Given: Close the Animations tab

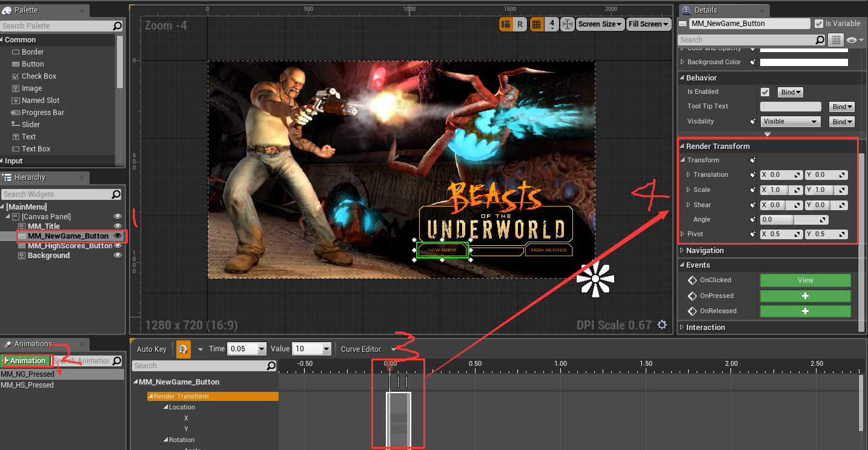Looking at the screenshot, I should tap(83, 344).
